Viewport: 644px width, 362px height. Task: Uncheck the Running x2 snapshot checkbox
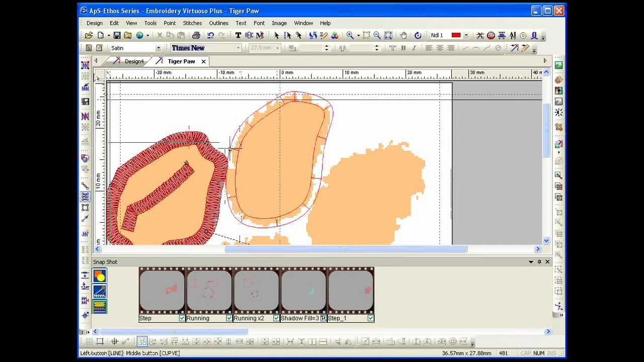[x=276, y=318]
